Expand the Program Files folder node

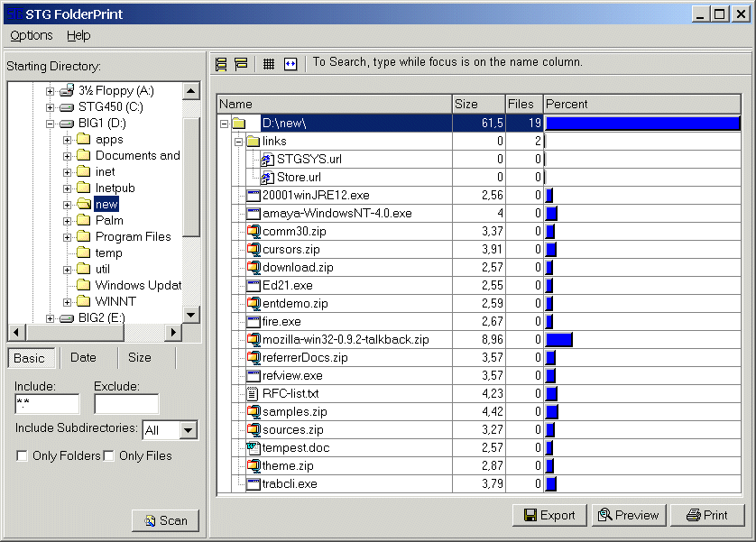tap(68, 237)
